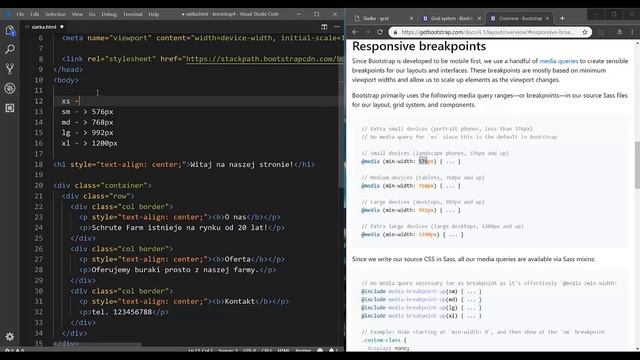This screenshot has width=640, height=360.
Task: Reload the Bootstrap docs page
Action: click(380, 32)
